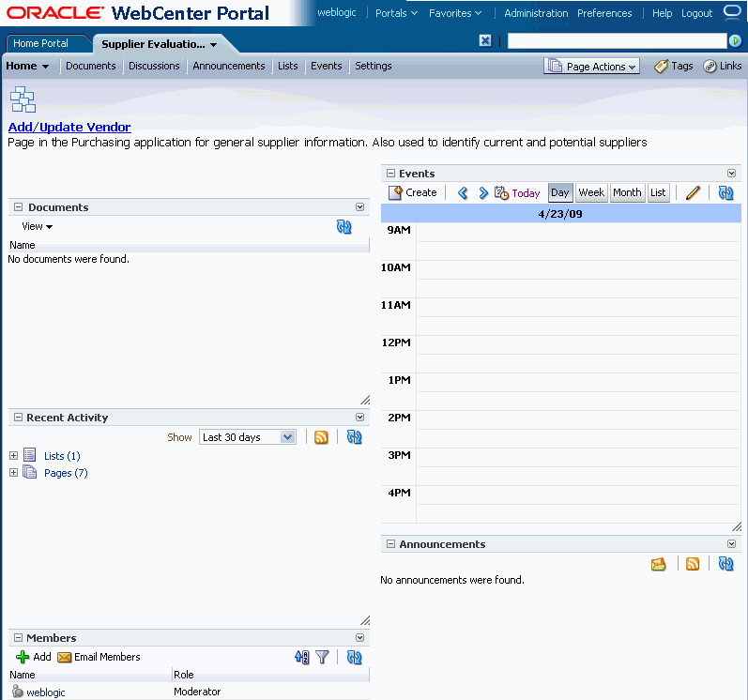The image size is (748, 700).
Task: Open Announcements manager folder icon
Action: [658, 564]
